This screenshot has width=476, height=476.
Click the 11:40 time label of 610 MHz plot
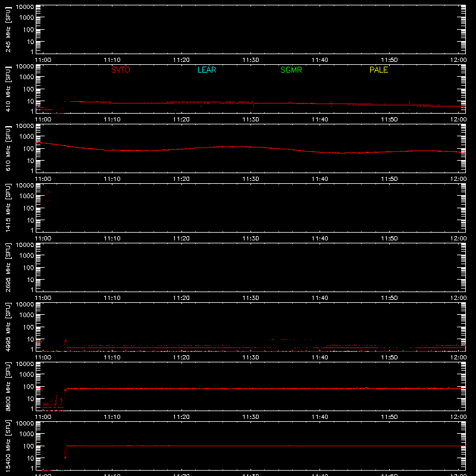coord(320,179)
